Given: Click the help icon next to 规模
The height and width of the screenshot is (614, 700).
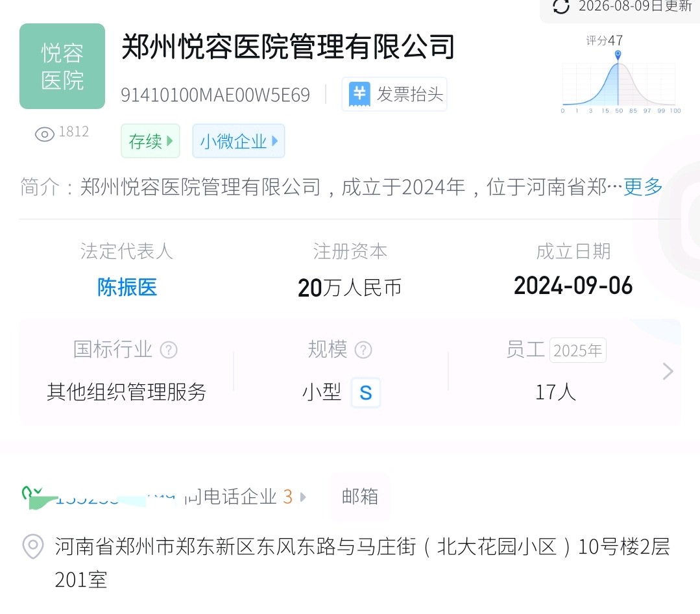Looking at the screenshot, I should [x=363, y=350].
